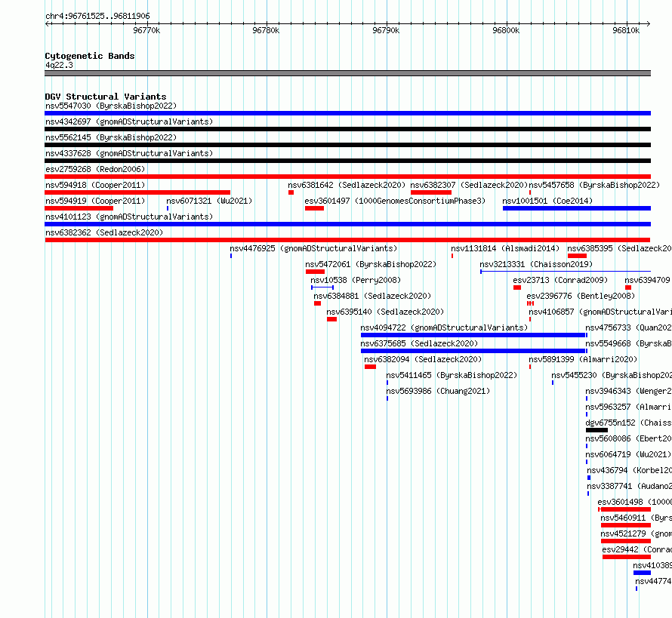Click the Cytogenetic Bands track title
Screen dimensions: 672x618
pyautogui.click(x=90, y=56)
